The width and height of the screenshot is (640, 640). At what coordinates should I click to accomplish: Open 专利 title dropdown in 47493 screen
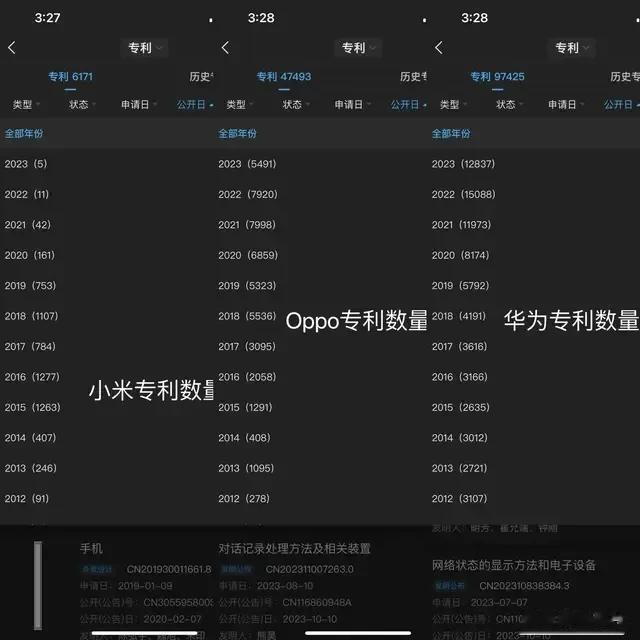pos(358,48)
